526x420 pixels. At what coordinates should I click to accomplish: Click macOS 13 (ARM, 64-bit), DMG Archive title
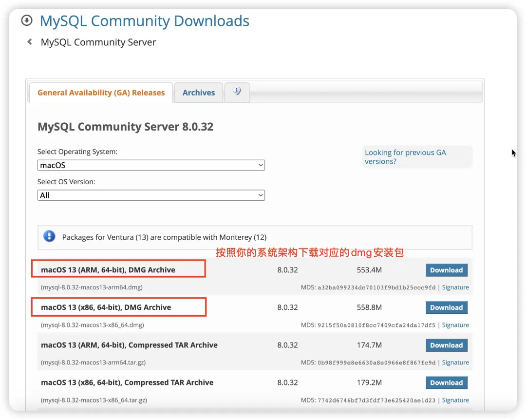(108, 270)
